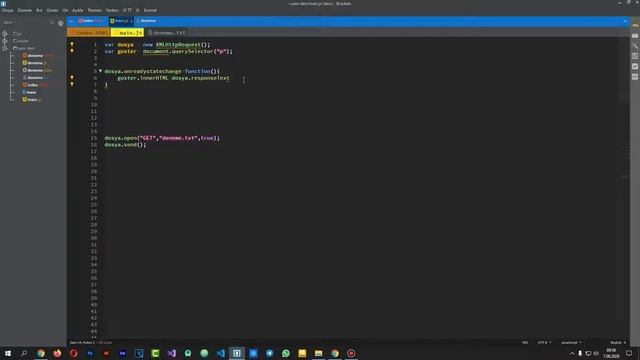Click the microphone icon in system tray
This screenshot has width=640, height=360.
pyautogui.click(x=580, y=353)
